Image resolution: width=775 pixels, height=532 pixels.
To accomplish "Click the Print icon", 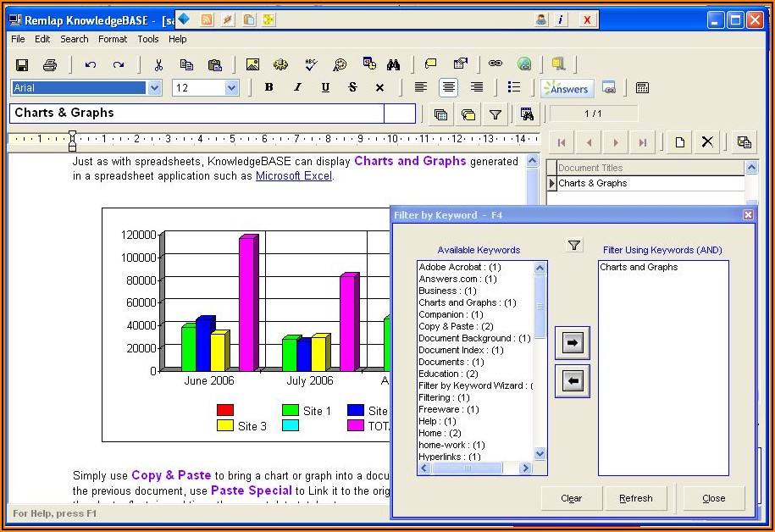I will tap(50, 64).
